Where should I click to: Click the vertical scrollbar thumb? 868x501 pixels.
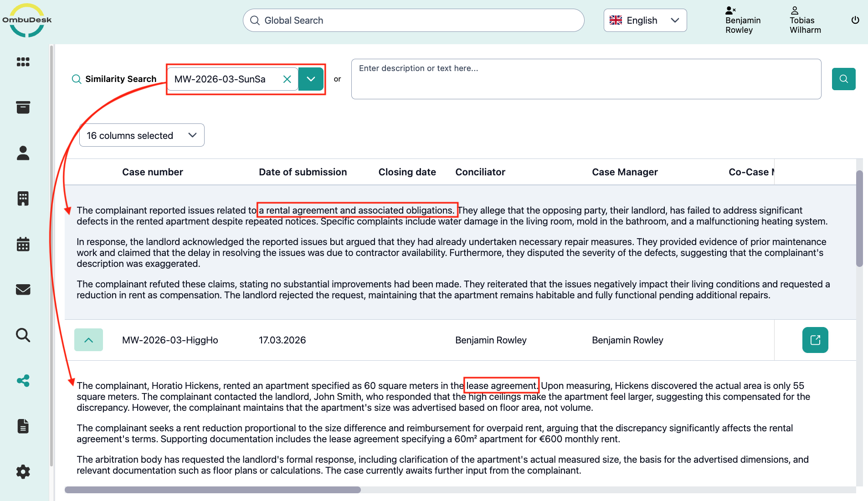pos(859,219)
